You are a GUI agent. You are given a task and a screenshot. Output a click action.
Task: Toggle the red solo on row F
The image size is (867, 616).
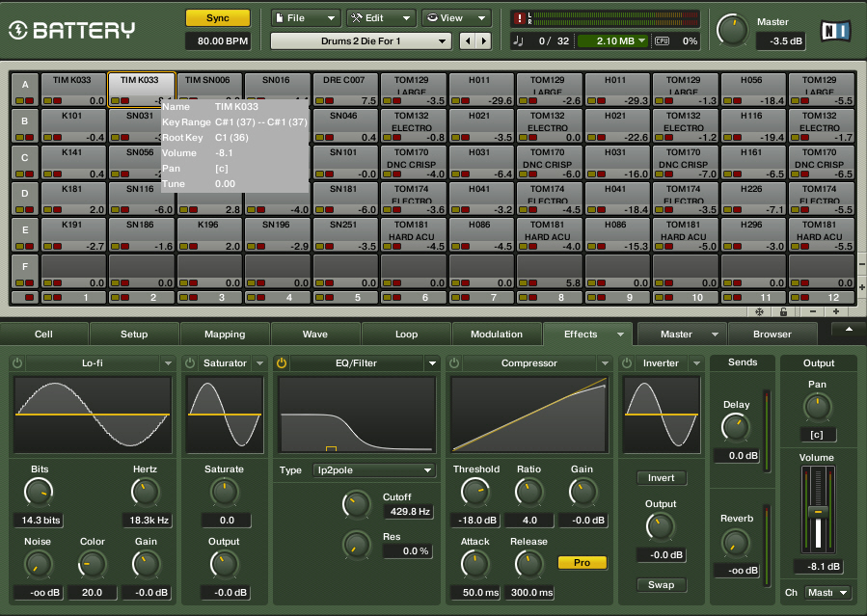(x=29, y=282)
